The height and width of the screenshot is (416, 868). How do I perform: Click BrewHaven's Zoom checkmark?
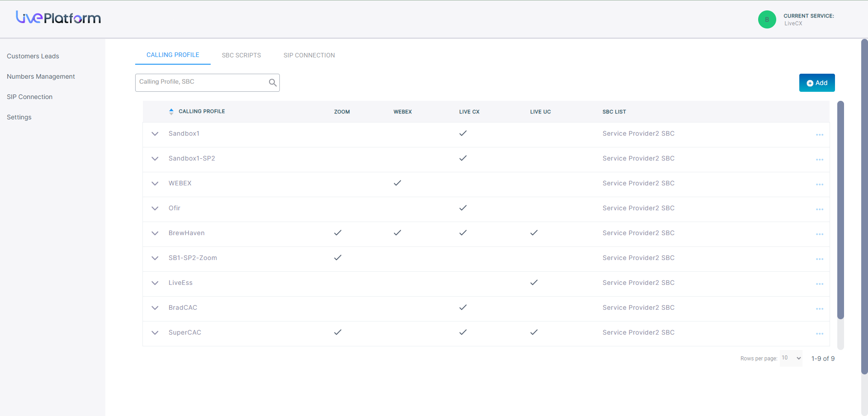point(338,233)
